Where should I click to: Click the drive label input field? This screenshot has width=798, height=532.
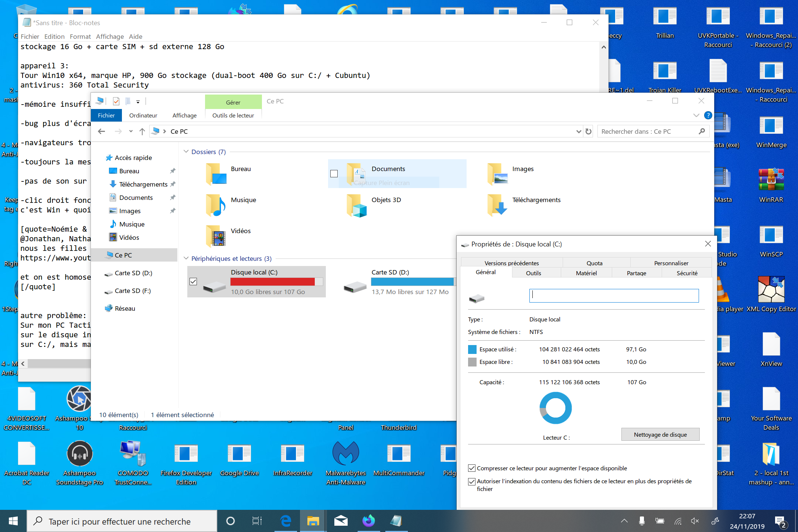(614, 296)
